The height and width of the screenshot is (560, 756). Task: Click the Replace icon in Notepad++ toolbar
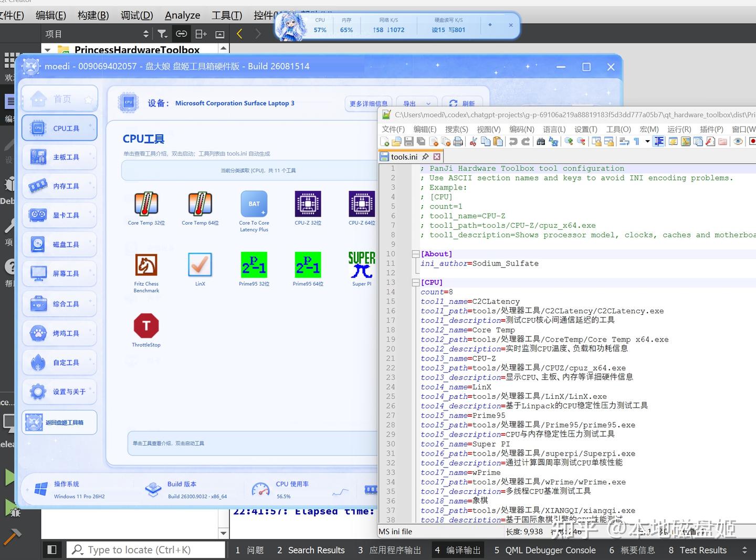pos(553,141)
